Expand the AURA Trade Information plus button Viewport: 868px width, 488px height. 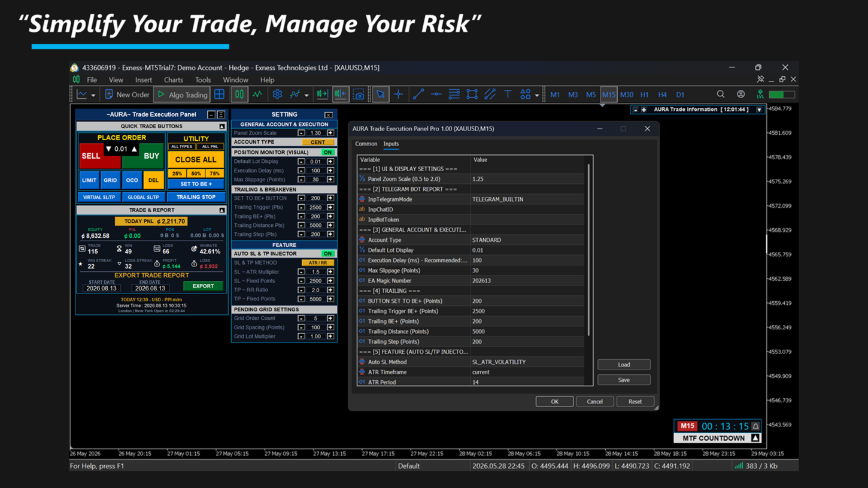pos(644,110)
